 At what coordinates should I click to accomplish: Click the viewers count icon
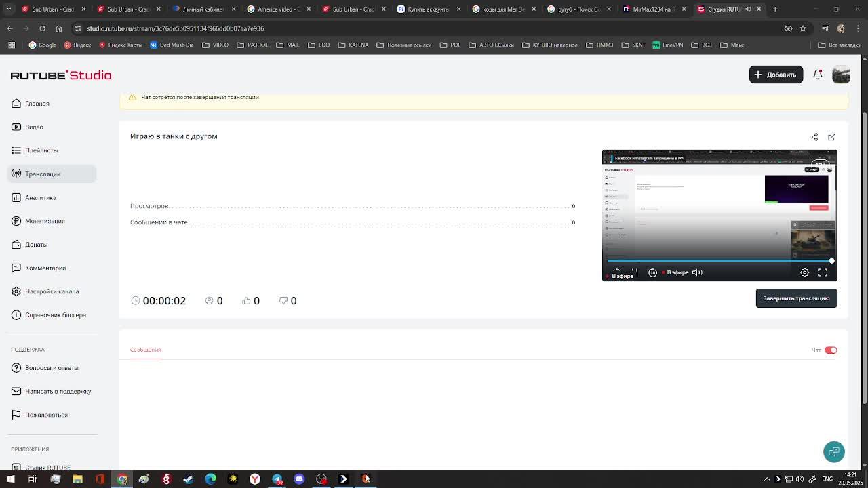[x=209, y=300]
